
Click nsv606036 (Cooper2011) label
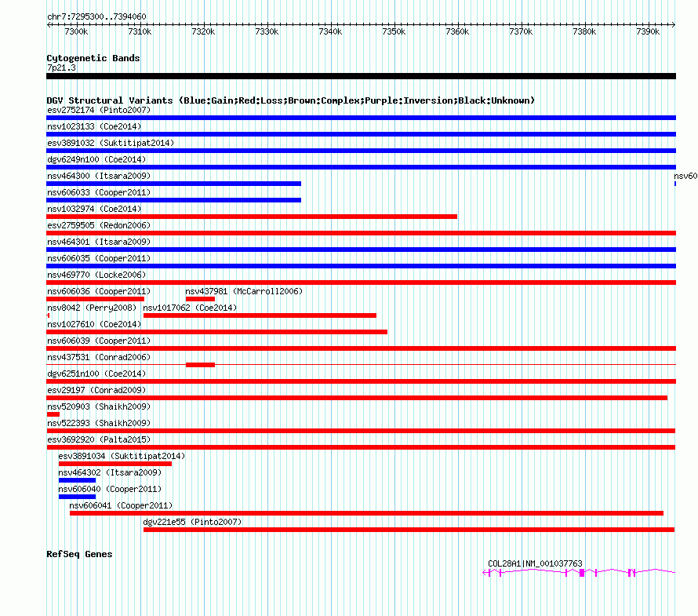click(99, 291)
